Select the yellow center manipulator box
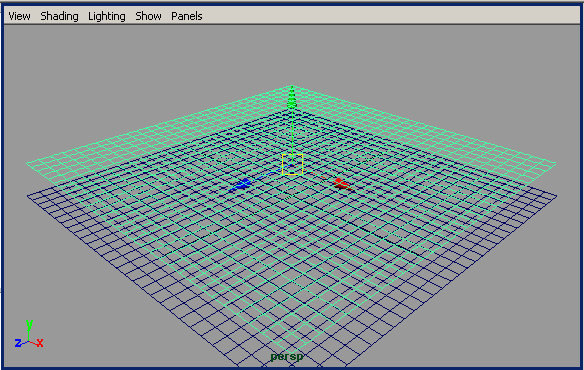This screenshot has width=584, height=370. (x=292, y=164)
